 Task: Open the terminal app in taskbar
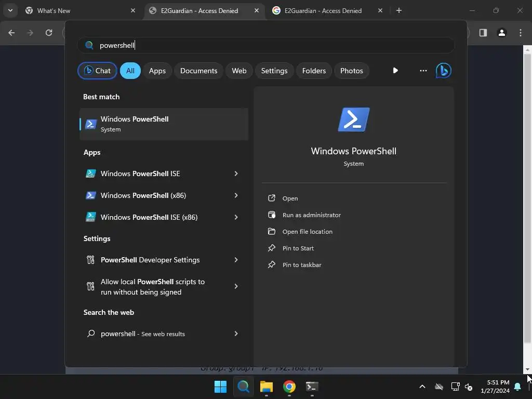(312, 387)
